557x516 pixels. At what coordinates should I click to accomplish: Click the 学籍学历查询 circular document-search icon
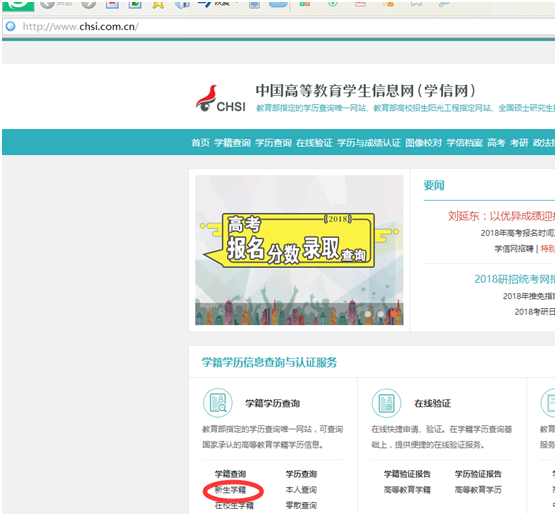click(x=218, y=403)
